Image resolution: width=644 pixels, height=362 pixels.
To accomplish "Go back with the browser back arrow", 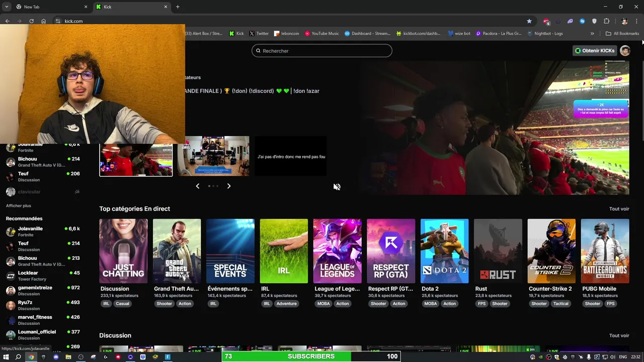I will tap(7, 21).
